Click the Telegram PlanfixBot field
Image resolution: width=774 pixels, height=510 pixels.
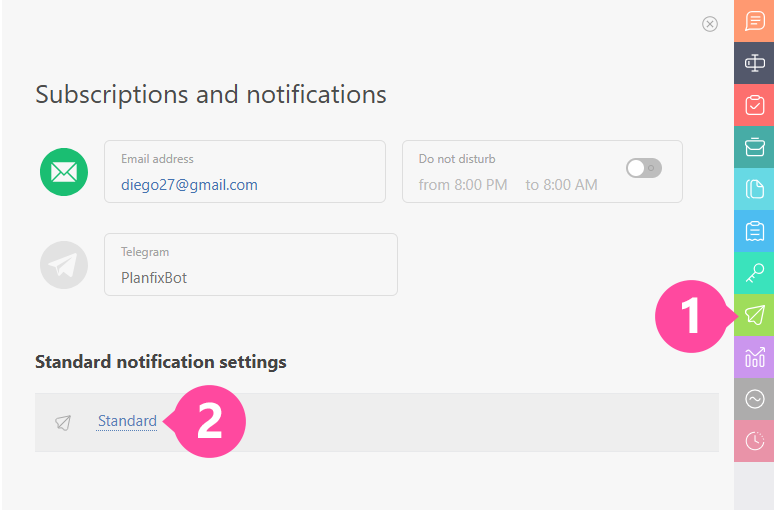[x=250, y=277]
